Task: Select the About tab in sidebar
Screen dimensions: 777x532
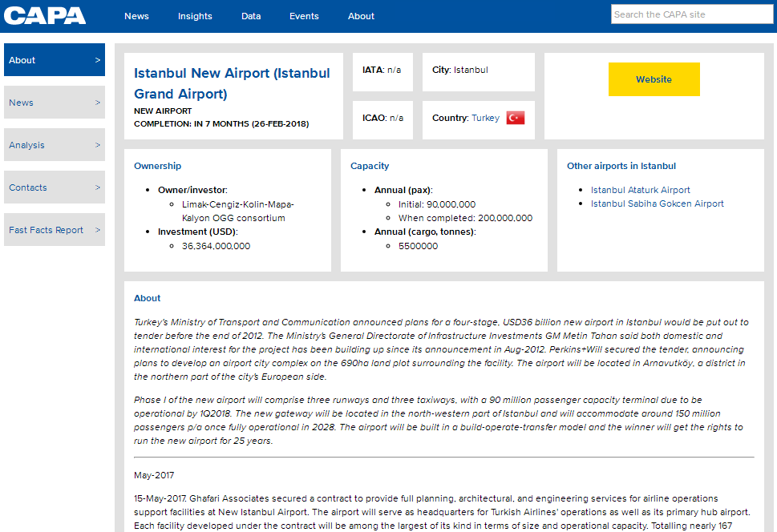Action: [55, 60]
